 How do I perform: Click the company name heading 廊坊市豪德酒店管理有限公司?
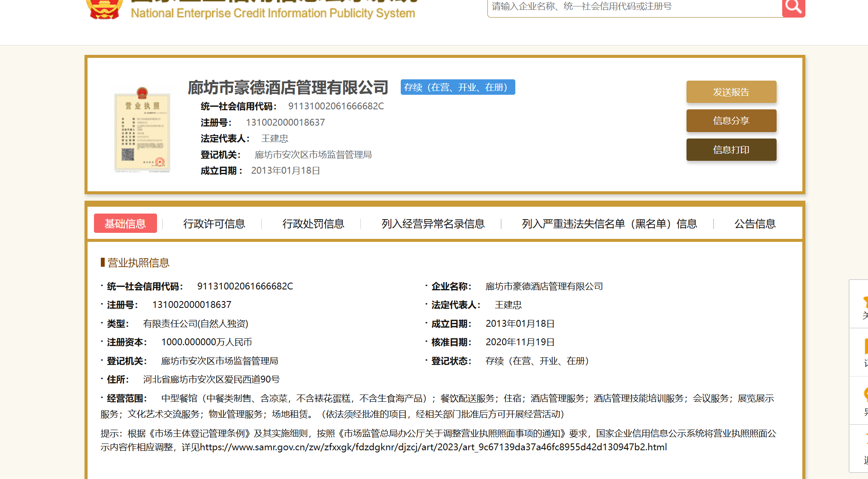pos(288,87)
